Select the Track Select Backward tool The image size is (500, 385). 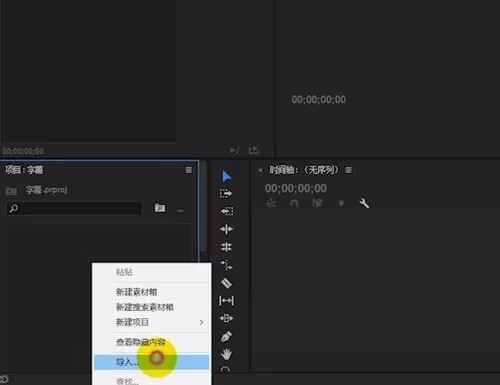click(227, 211)
